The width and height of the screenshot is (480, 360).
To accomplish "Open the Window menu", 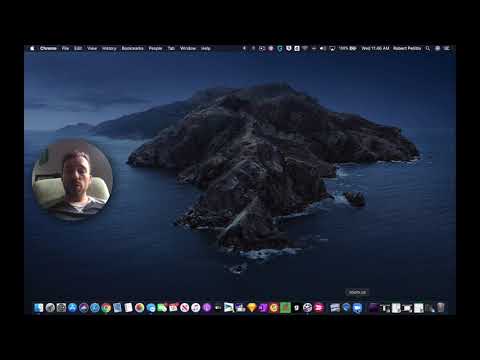I will 188,48.
